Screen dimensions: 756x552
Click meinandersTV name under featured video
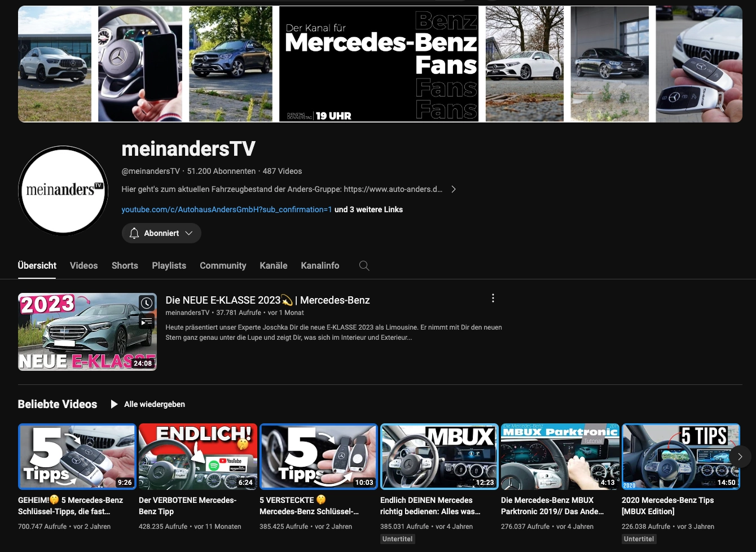point(187,313)
